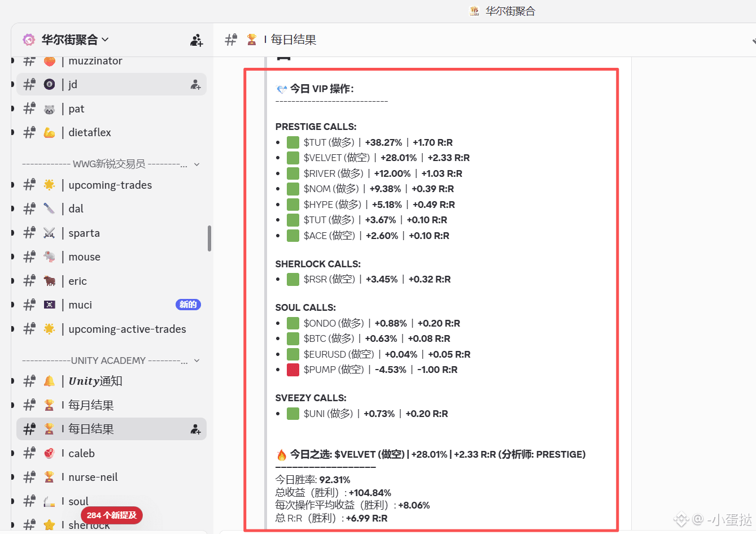Click the SVEEZY CALLS heading

311,398
